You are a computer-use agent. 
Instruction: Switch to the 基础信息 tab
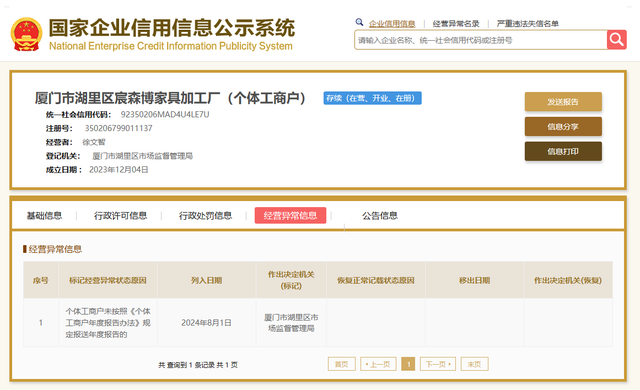44,215
